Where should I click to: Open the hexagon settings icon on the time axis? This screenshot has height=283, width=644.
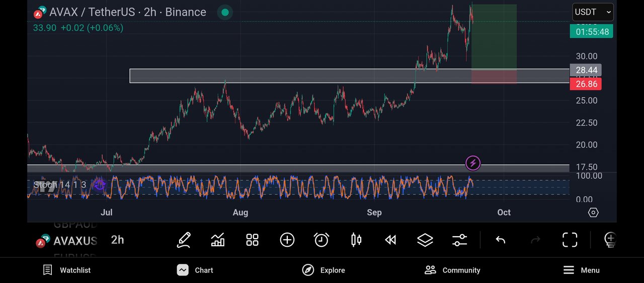593,213
